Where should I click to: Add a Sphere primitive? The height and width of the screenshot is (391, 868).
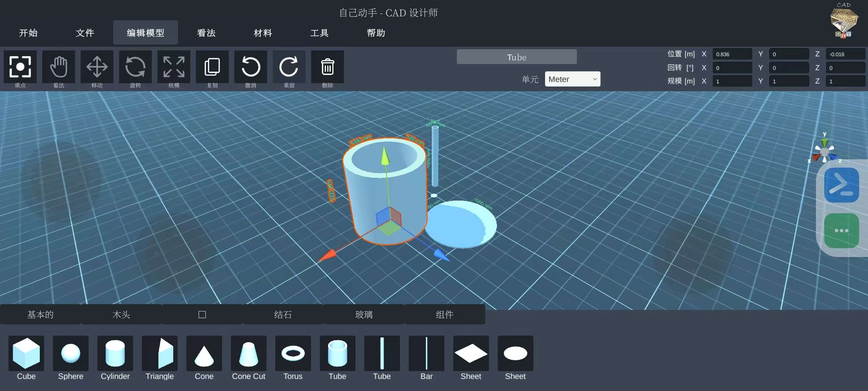tap(71, 353)
